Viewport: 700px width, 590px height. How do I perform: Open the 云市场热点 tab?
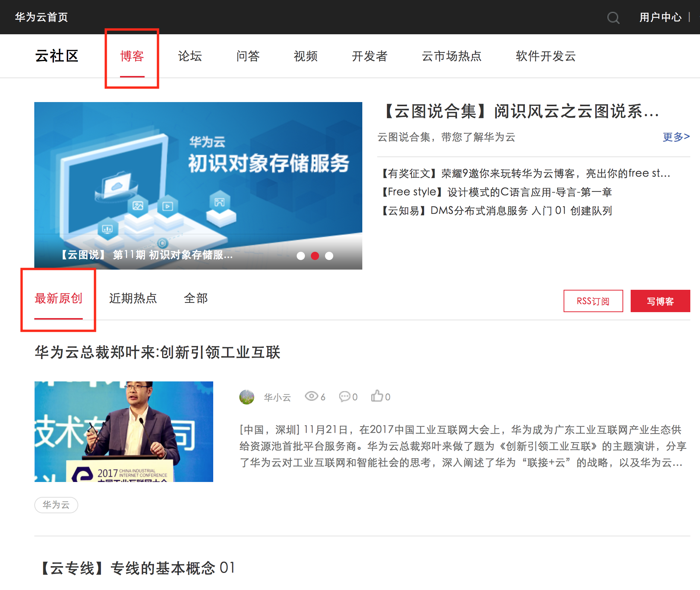coord(452,56)
